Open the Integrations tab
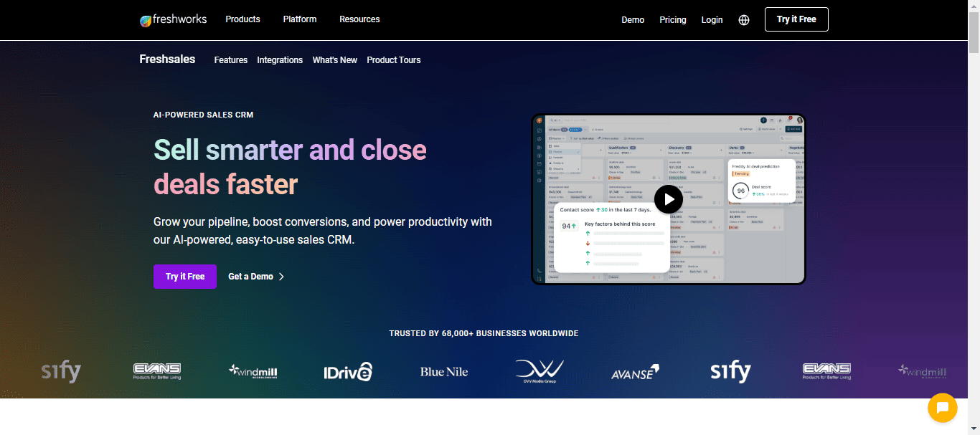The width and height of the screenshot is (980, 435). point(280,60)
